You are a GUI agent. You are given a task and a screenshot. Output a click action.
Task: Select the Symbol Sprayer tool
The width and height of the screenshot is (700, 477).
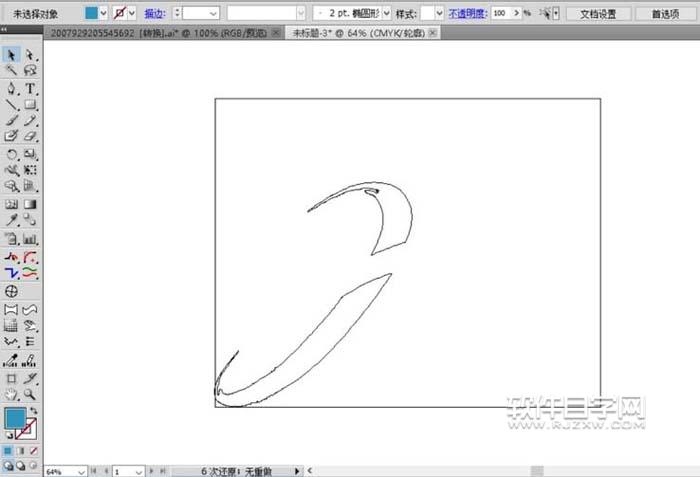click(x=11, y=239)
